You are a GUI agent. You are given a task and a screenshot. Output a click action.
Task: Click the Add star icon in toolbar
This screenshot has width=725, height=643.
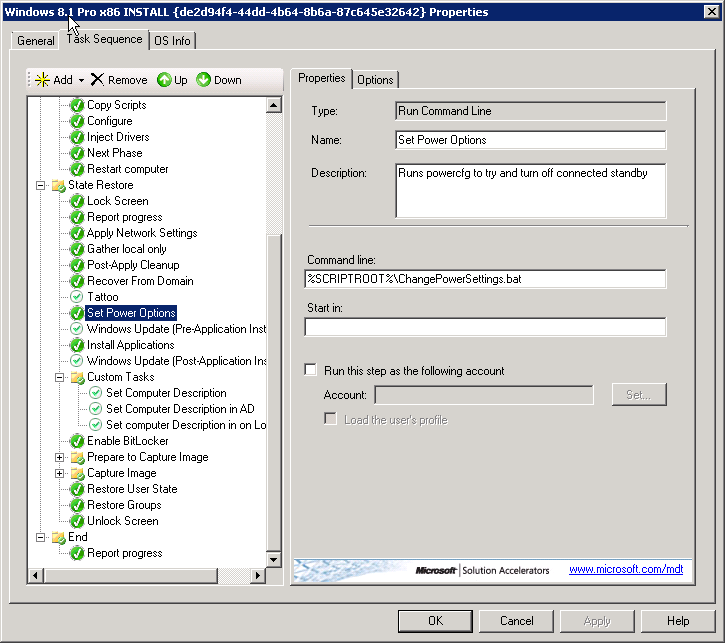[42, 80]
